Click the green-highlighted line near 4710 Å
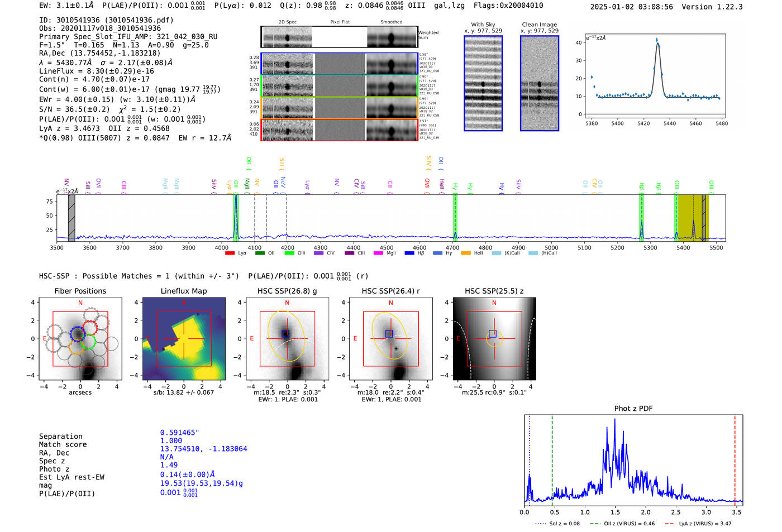The height and width of the screenshot is (532, 782). [x=455, y=218]
